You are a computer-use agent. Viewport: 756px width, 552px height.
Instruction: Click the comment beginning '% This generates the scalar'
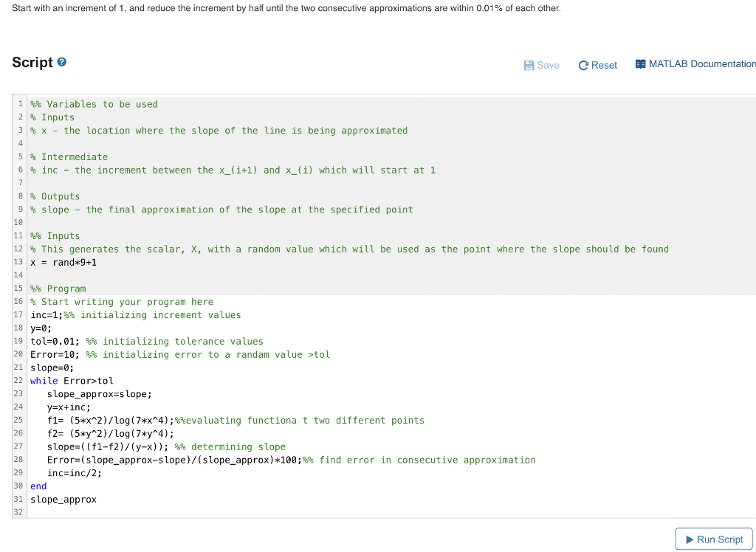349,249
